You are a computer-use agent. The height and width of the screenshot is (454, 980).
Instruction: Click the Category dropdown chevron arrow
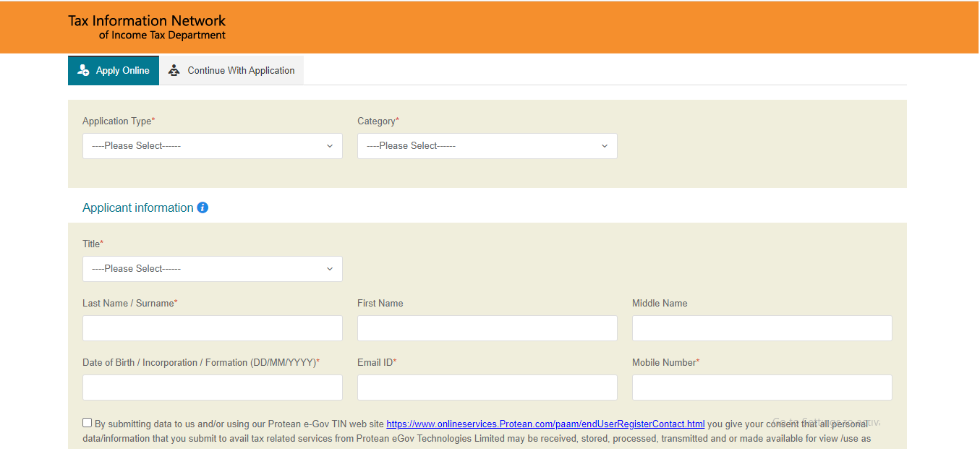pyautogui.click(x=605, y=146)
